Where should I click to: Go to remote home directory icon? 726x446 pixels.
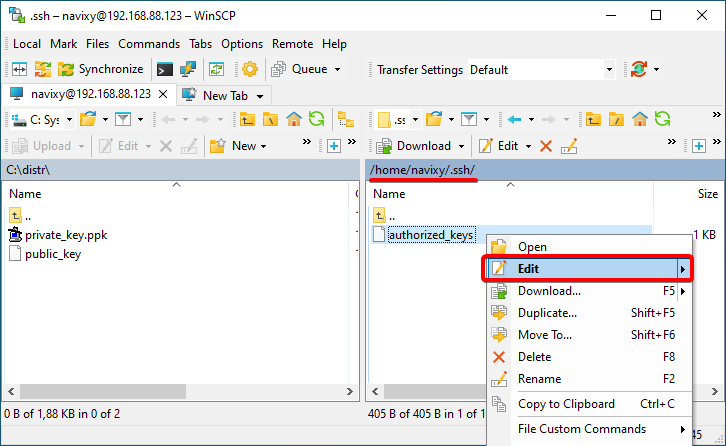point(639,119)
